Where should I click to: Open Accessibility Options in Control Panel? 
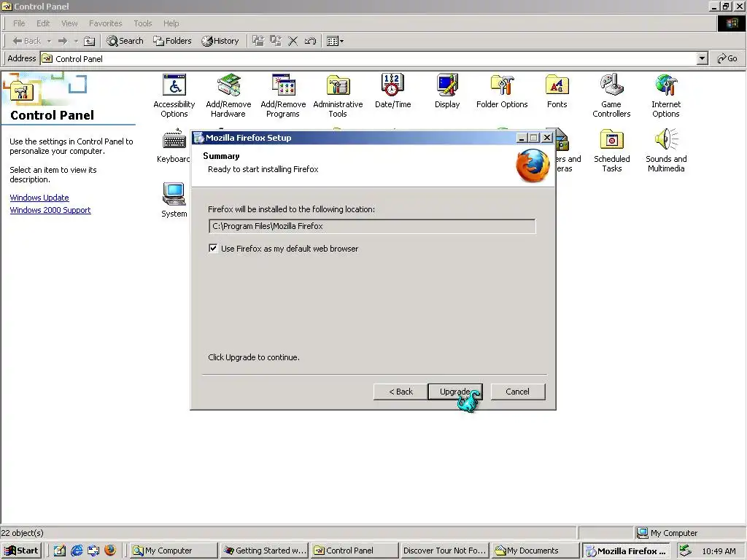click(174, 96)
